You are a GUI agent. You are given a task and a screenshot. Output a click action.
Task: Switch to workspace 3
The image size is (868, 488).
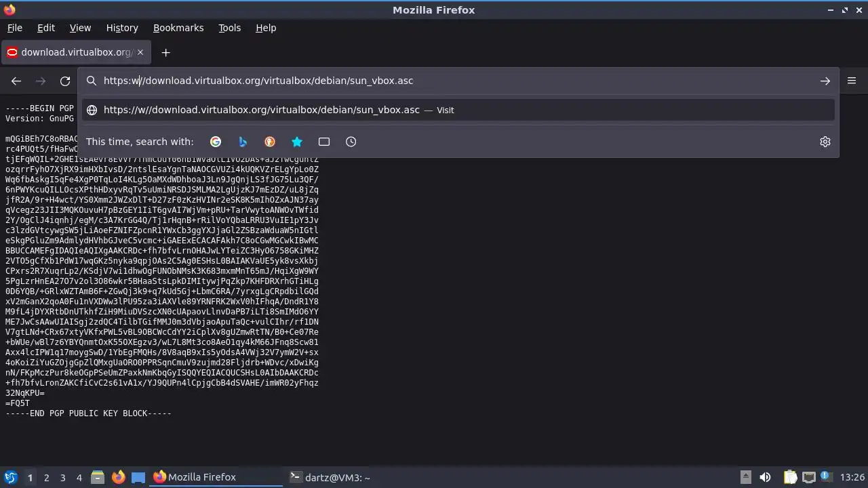tap(62, 477)
